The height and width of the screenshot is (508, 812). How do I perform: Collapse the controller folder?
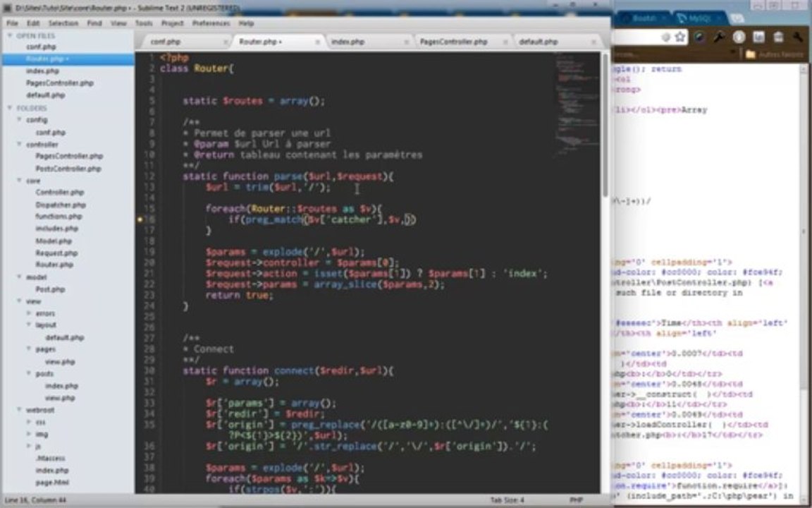pos(19,144)
